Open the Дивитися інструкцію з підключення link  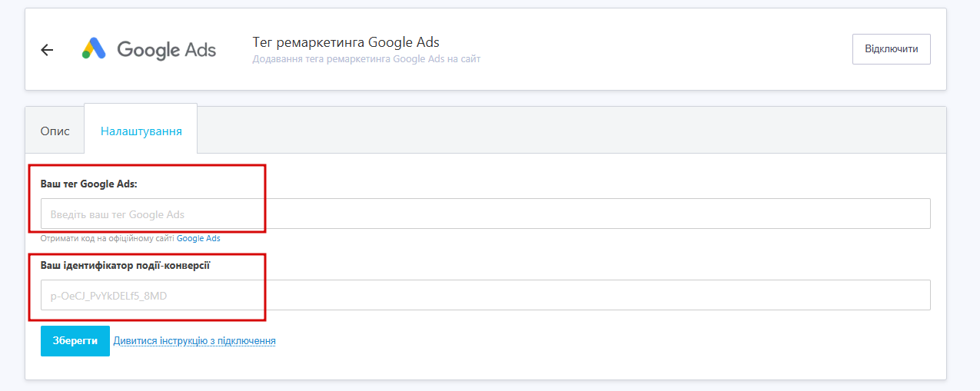[194, 341]
